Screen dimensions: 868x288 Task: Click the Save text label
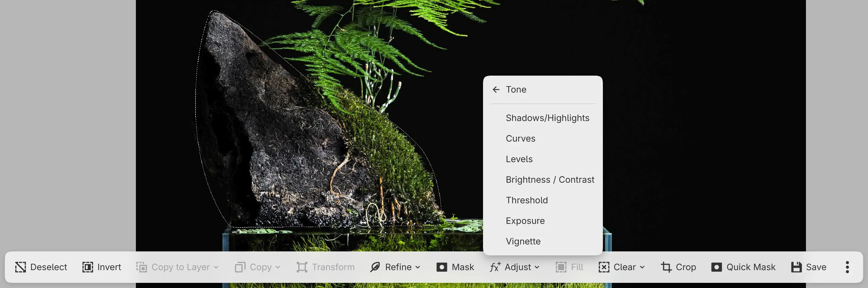point(816,267)
